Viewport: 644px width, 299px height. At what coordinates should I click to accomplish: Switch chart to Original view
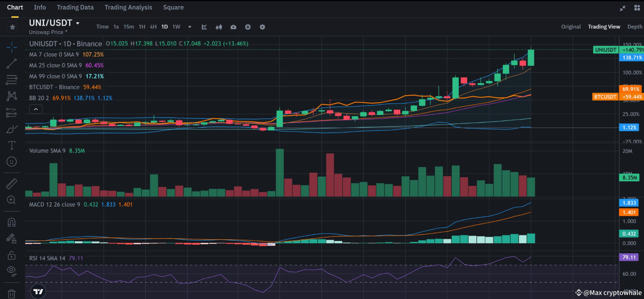(x=571, y=26)
